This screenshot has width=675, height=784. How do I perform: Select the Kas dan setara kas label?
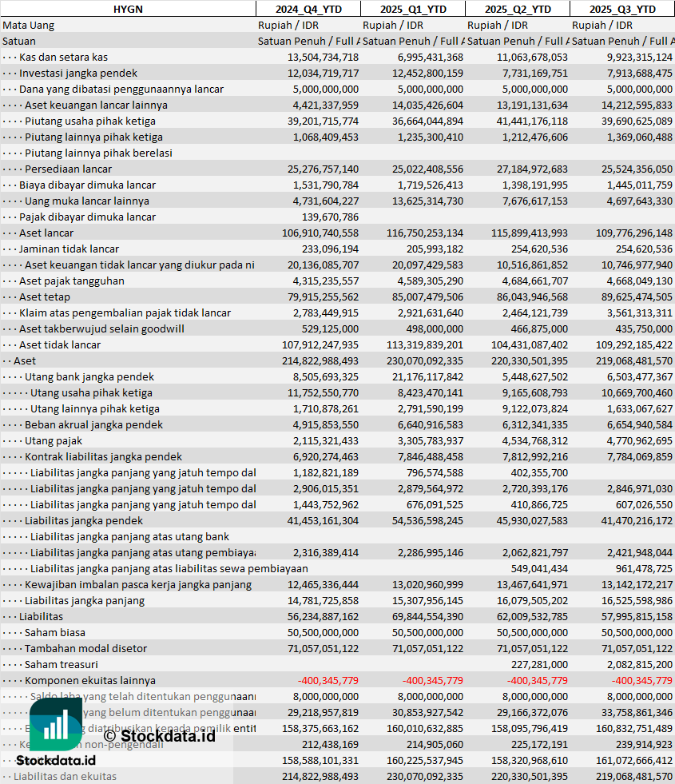pos(63,57)
